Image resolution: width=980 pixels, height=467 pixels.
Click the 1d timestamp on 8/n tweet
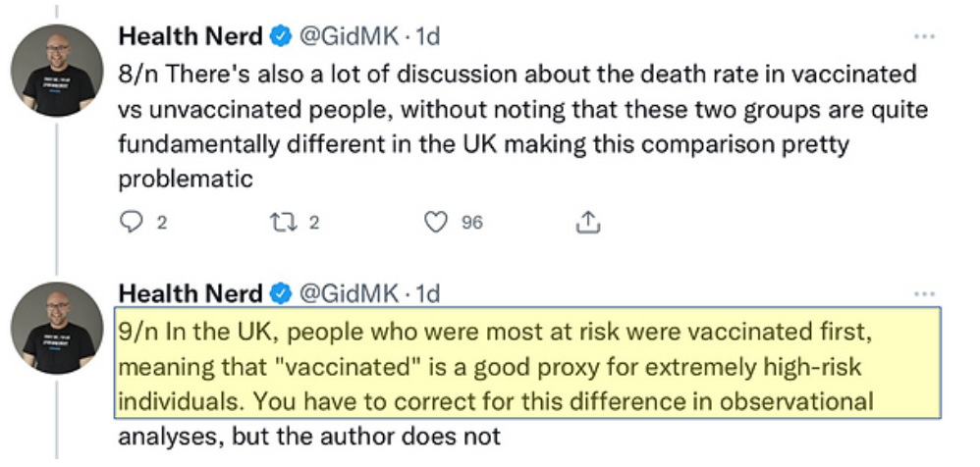pyautogui.click(x=427, y=36)
